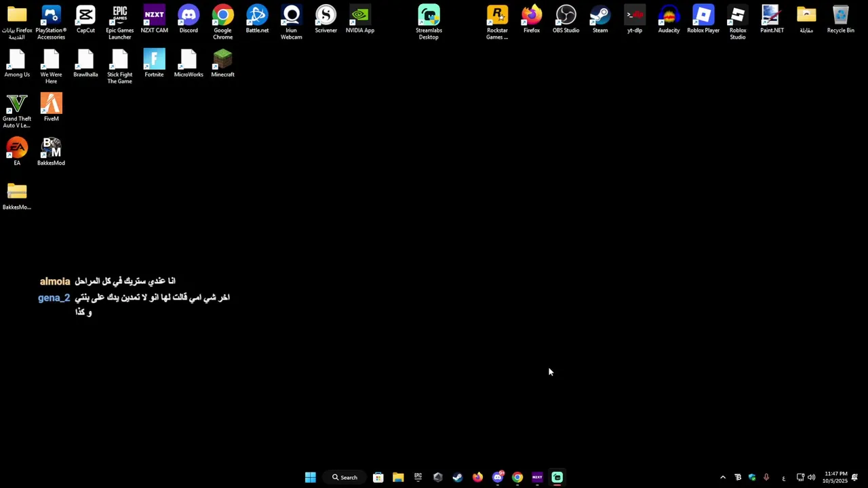Select the Grand Theft Auto V shortcut
This screenshot has width=868, height=488.
pos(17,111)
